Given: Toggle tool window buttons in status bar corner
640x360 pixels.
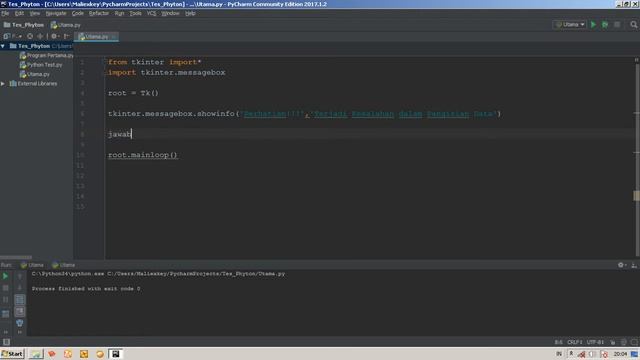Looking at the screenshot, I should (6, 342).
